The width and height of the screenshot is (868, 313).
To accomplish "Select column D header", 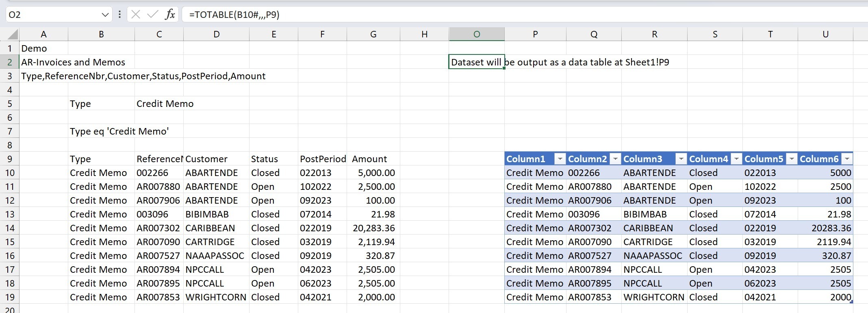I will coord(216,34).
